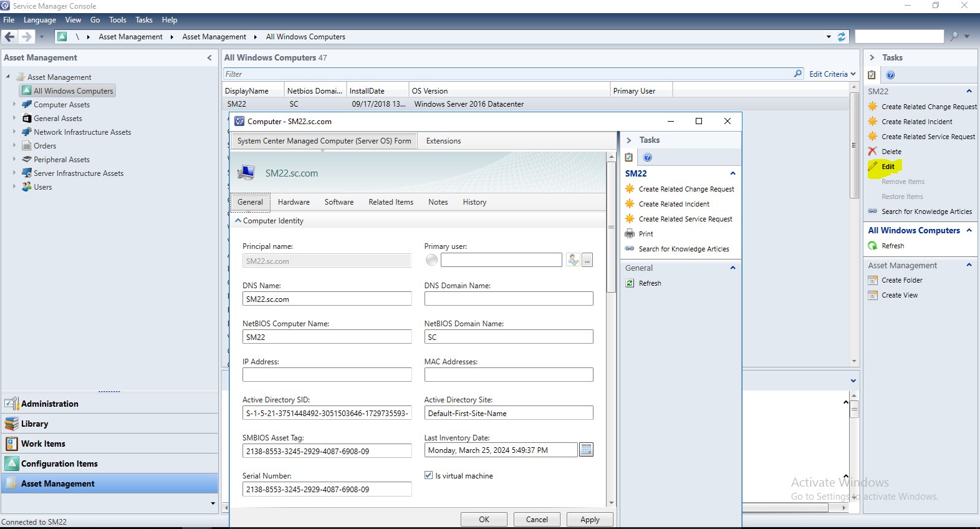This screenshot has width=980, height=529.
Task: Click clipboard icon in form Tasks pane
Action: coord(629,157)
